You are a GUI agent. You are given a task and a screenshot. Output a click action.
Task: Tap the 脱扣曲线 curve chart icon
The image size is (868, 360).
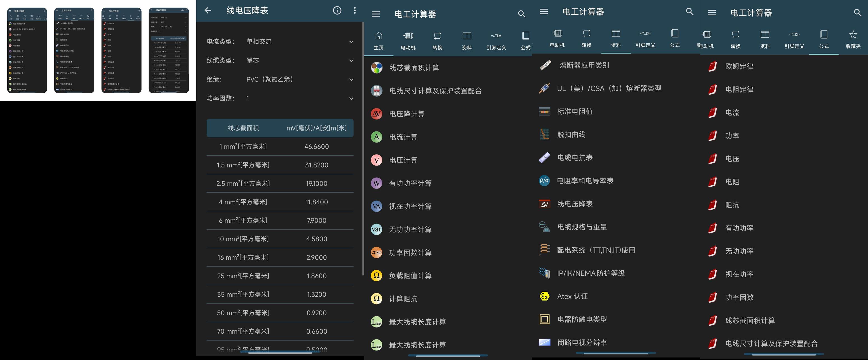(545, 134)
